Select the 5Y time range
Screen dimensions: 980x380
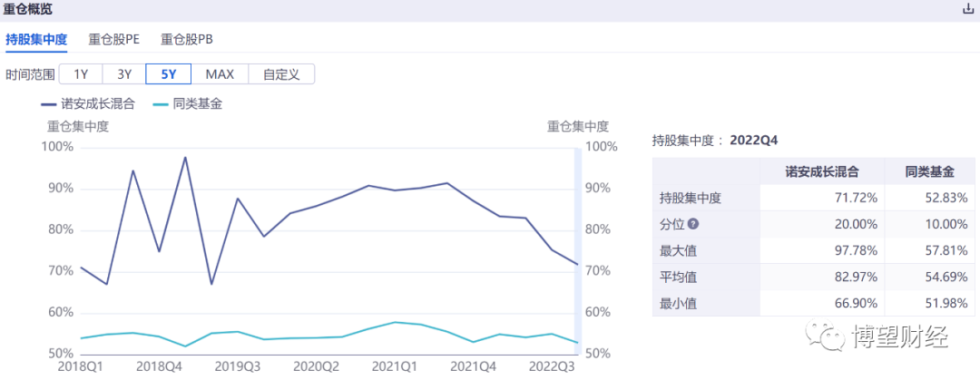click(169, 74)
